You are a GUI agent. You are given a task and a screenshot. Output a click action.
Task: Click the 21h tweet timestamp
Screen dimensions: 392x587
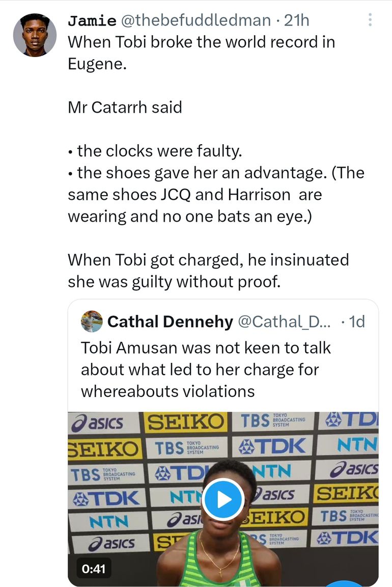click(296, 20)
